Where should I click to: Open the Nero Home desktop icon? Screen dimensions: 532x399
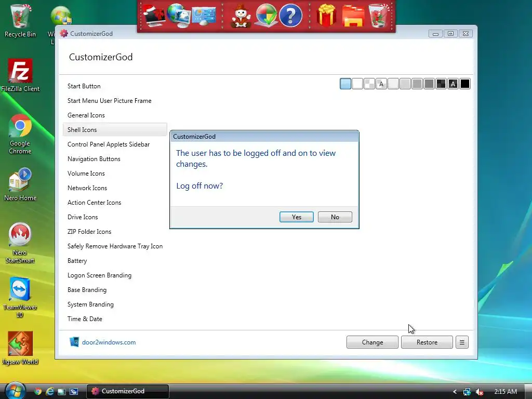coord(20,185)
